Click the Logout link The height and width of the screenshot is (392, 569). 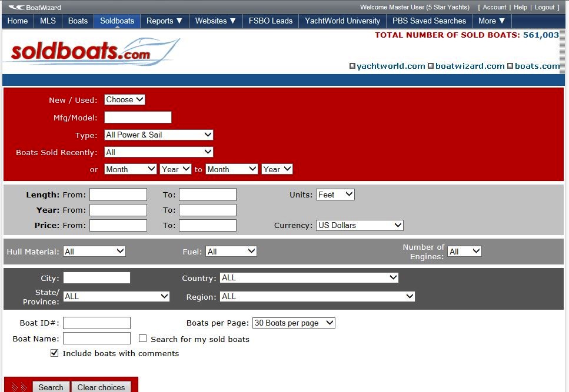544,7
